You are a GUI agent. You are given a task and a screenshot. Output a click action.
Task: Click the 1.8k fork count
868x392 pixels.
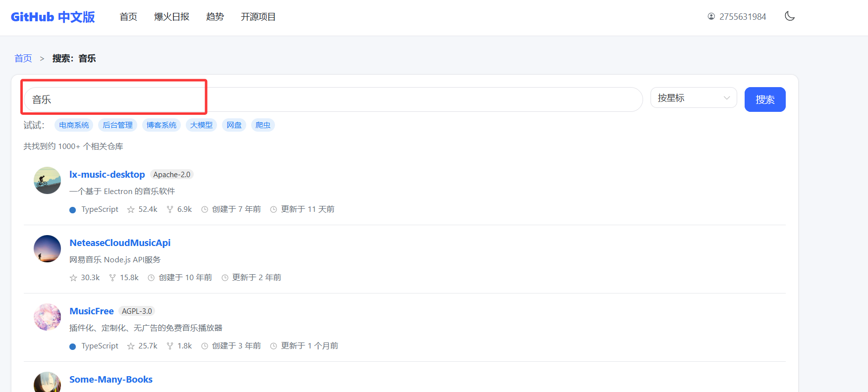(x=184, y=346)
